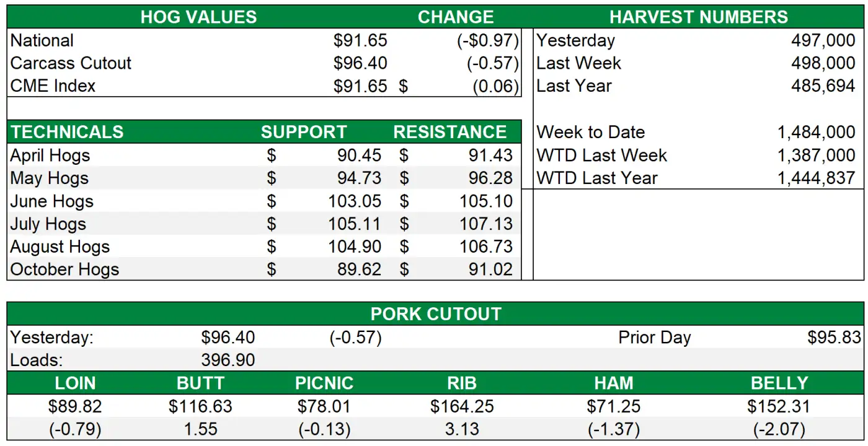This screenshot has width=868, height=446.
Task: Click the PORK CUTOUT title bar
Action: pyautogui.click(x=435, y=314)
